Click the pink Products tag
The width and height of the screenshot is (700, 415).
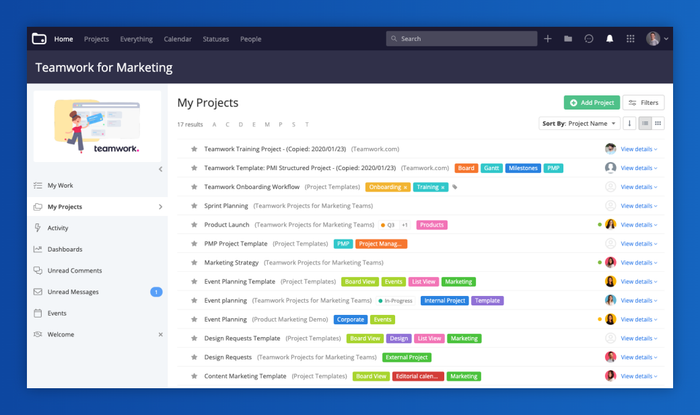click(x=432, y=225)
